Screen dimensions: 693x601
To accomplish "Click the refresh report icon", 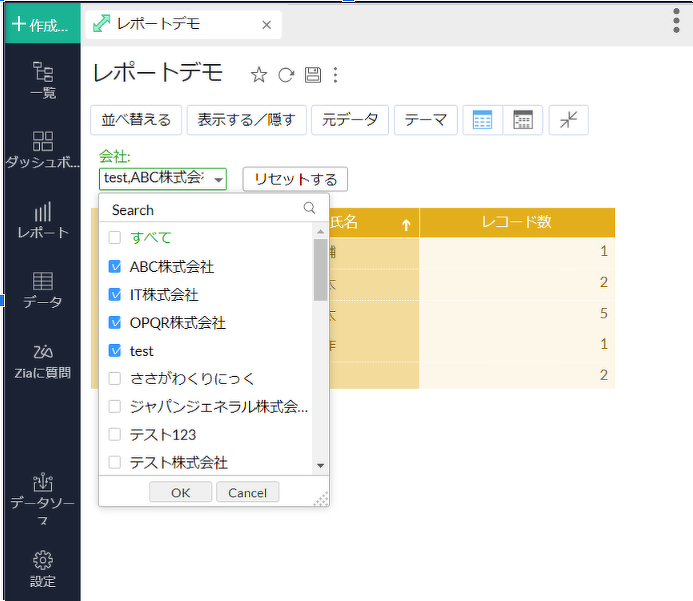I will pos(286,75).
